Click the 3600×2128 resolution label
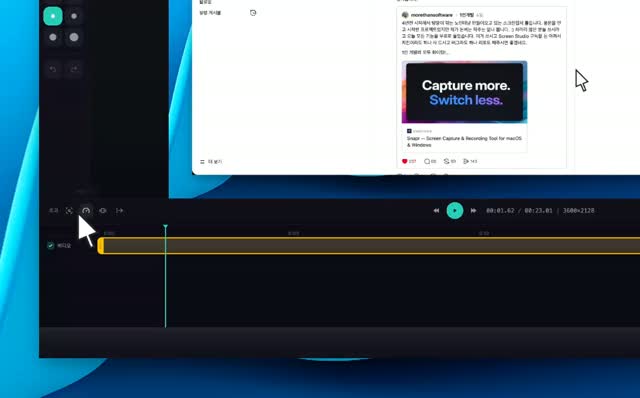Image resolution: width=640 pixels, height=398 pixels. click(578, 211)
